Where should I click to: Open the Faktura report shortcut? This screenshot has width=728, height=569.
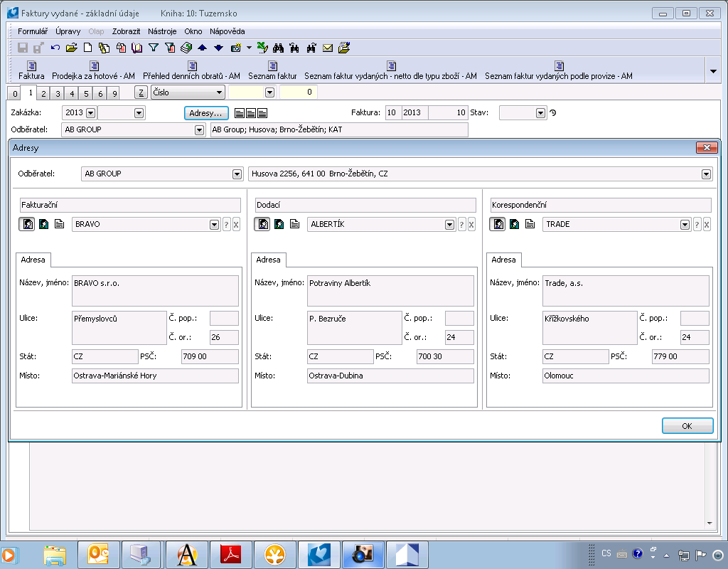tap(31, 70)
